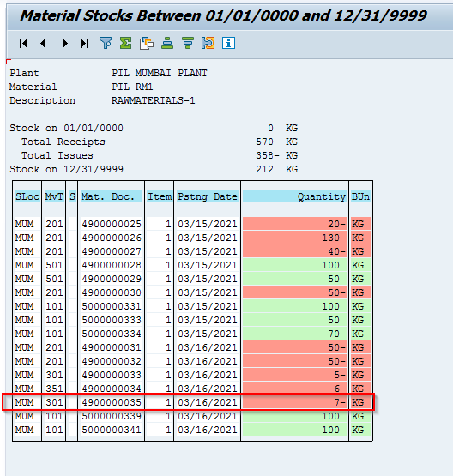This screenshot has width=453, height=476.
Task: Click the next page arrow
Action: [64, 43]
